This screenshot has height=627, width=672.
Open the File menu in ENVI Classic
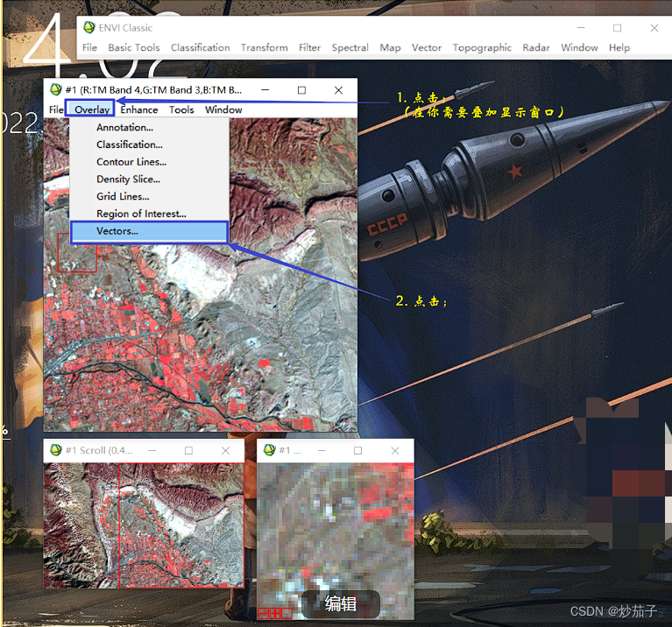(x=89, y=47)
